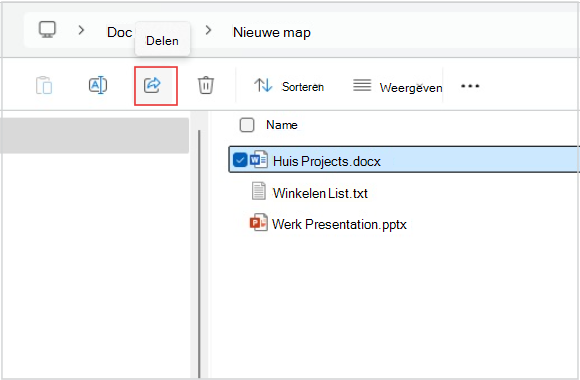Click Nieuwe map breadcrumb
This screenshot has width=580, height=380.
point(272,33)
